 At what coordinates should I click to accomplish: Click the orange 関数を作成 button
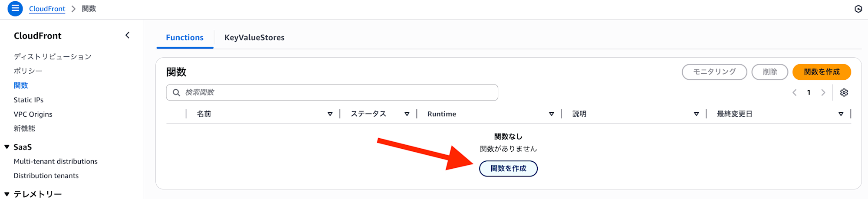coord(821,72)
